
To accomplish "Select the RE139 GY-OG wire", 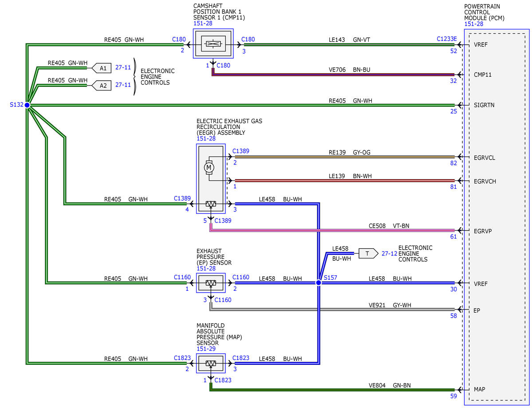I will [x=345, y=157].
